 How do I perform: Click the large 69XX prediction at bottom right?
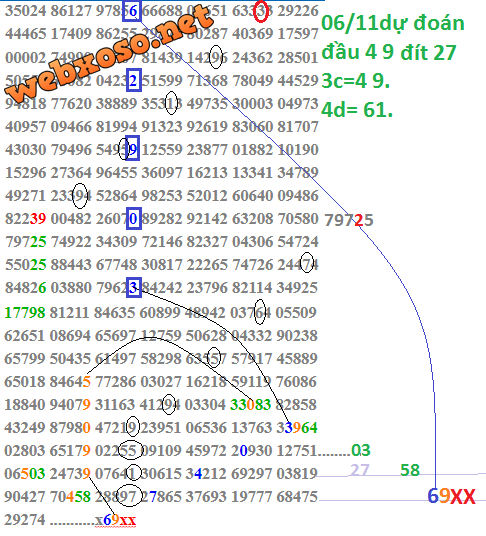pyautogui.click(x=451, y=496)
